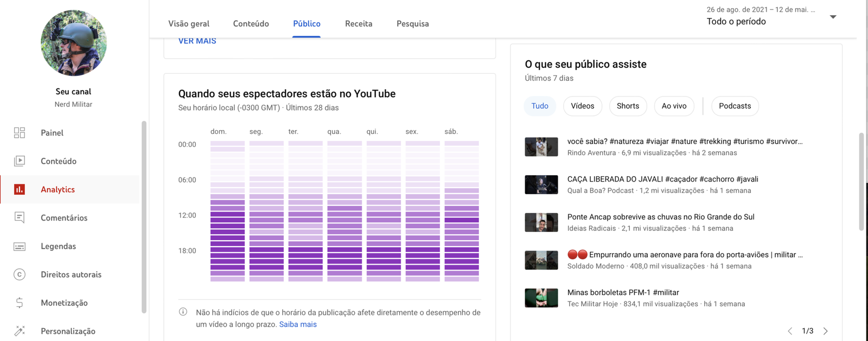
Task: Open the CAÇA LIBERADA DO JAVALI video thumbnail
Action: point(541,184)
